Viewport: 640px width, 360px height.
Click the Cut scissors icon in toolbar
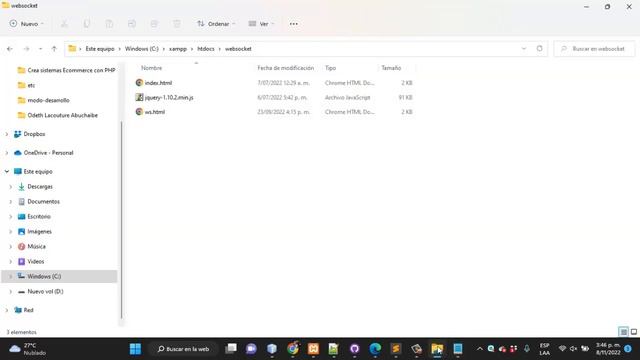pos(64,24)
